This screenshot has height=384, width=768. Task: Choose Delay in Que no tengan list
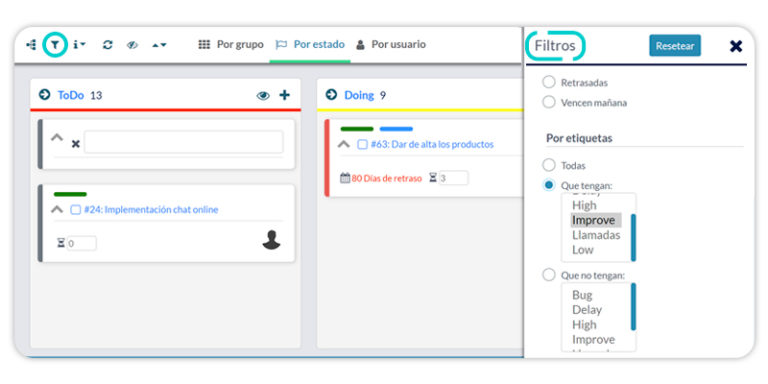point(587,310)
